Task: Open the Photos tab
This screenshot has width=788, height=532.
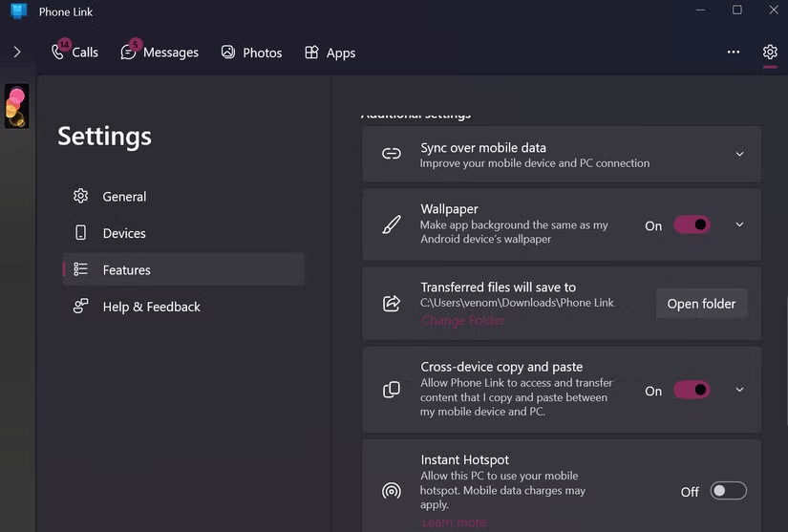Action: [x=252, y=53]
